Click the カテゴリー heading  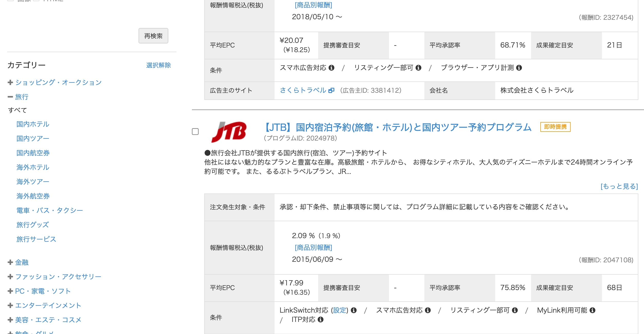pyautogui.click(x=26, y=65)
